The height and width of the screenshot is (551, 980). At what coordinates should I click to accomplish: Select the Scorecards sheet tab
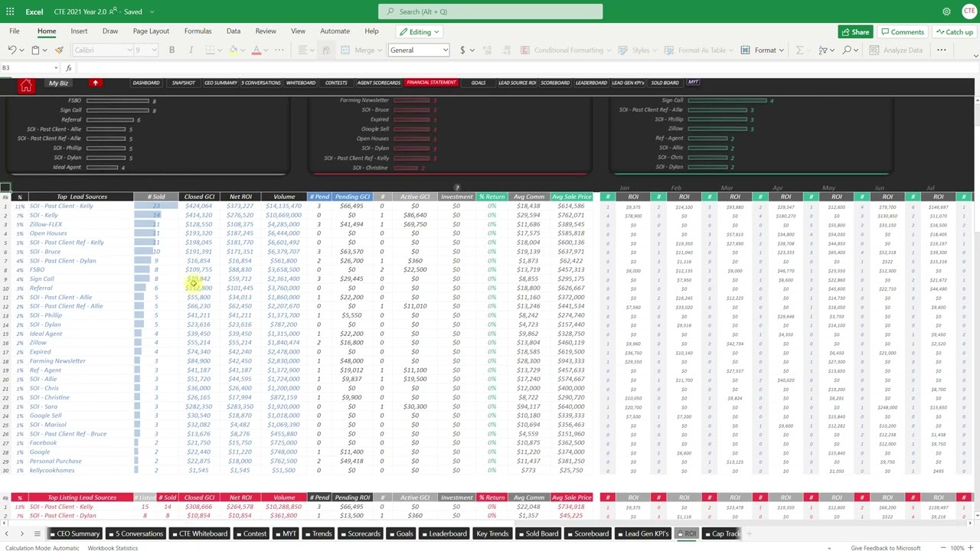click(361, 533)
